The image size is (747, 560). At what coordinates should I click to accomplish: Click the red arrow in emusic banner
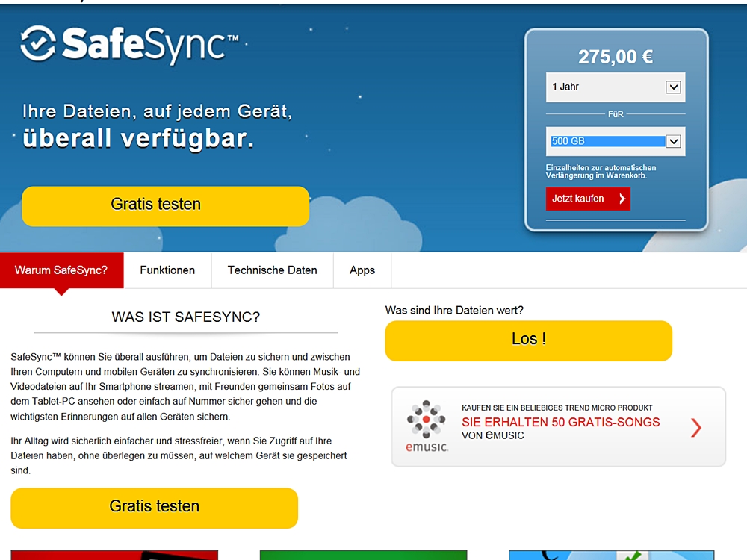coord(696,427)
